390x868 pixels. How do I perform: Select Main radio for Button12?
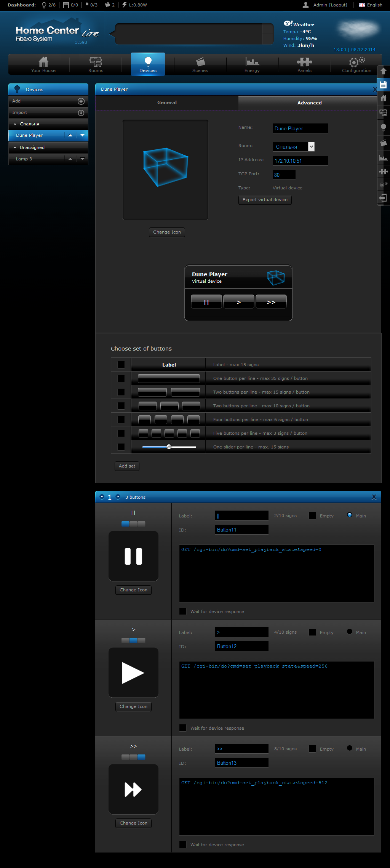(350, 631)
